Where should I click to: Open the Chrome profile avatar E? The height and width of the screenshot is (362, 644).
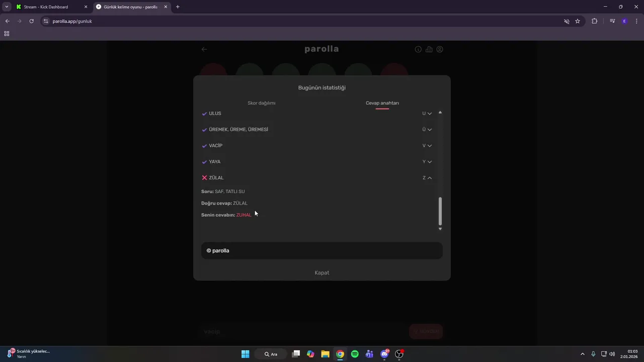tap(624, 21)
